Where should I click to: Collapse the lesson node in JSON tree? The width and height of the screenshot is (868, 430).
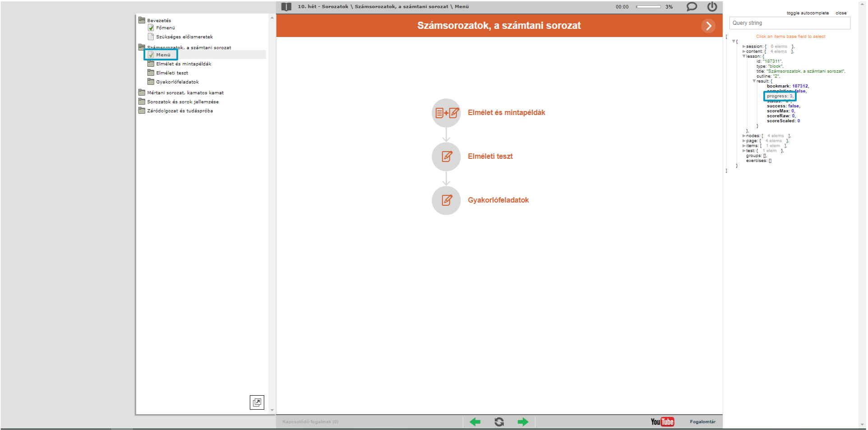(744, 56)
